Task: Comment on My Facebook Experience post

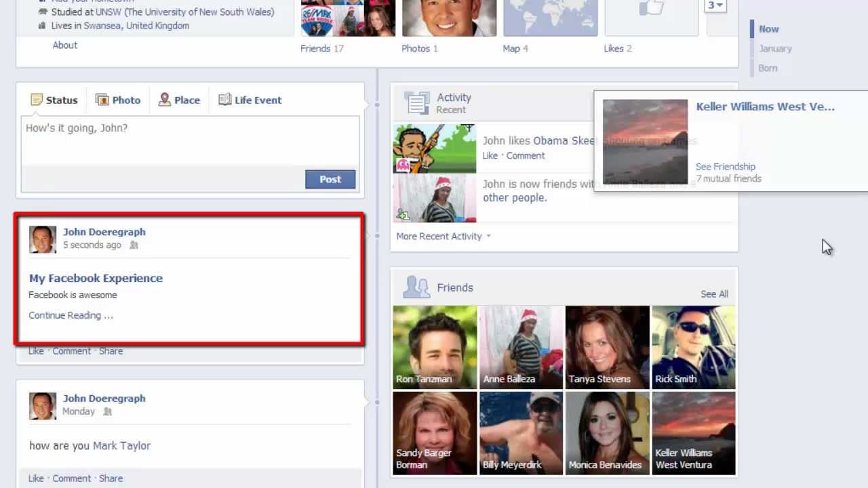Action: coord(71,351)
